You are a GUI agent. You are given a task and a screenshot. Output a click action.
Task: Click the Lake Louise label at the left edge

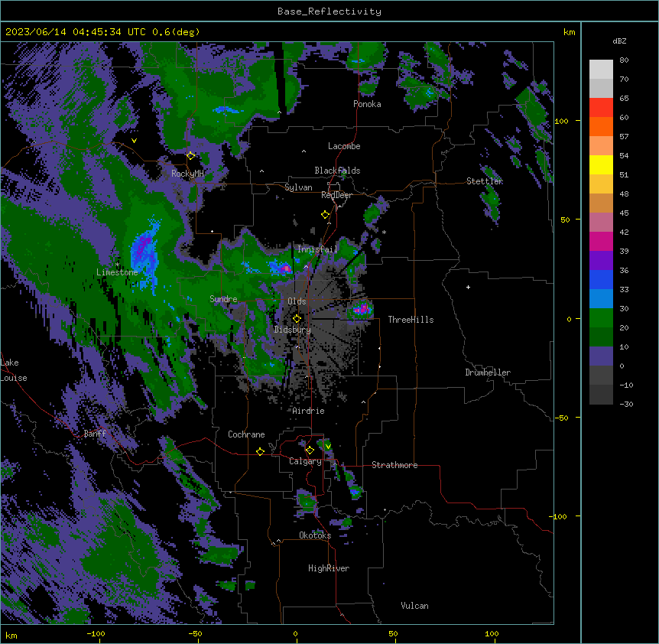pos(14,370)
